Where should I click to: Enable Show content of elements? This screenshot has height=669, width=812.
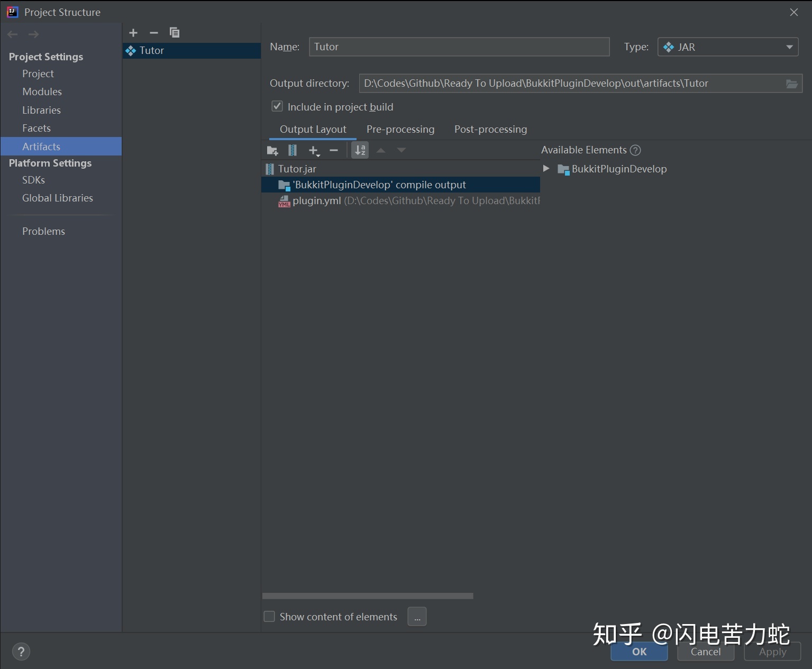click(269, 617)
